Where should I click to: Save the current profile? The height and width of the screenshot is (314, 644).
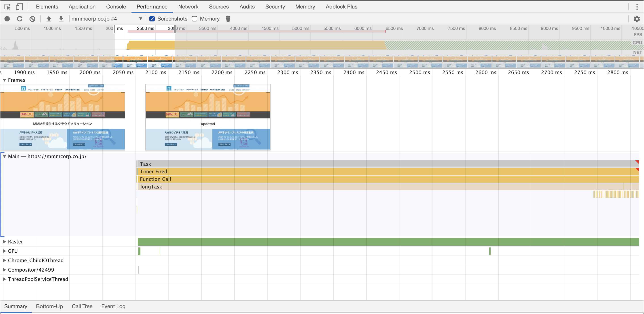pyautogui.click(x=61, y=19)
